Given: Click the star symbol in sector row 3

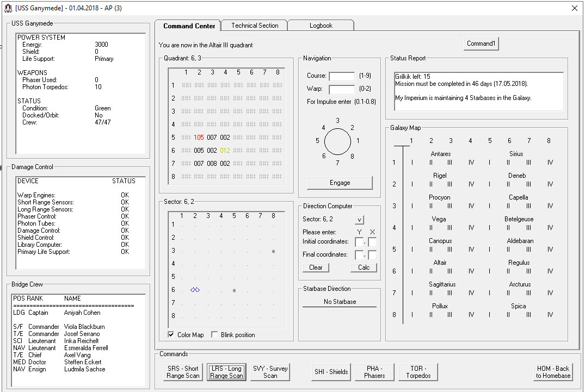Looking at the screenshot, I should (x=273, y=252).
